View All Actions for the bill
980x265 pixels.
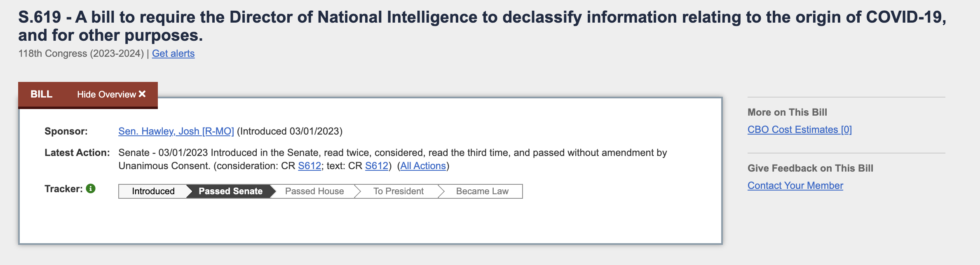pos(423,166)
